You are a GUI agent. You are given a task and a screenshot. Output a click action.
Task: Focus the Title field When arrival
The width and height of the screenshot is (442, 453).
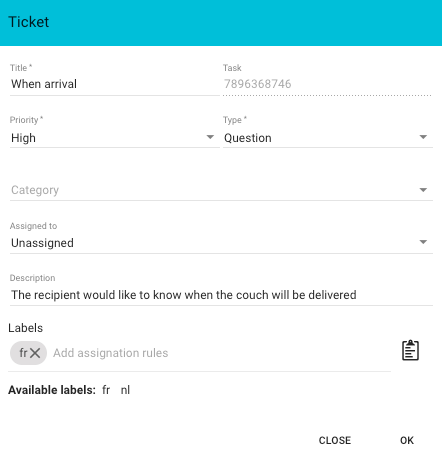115,84
